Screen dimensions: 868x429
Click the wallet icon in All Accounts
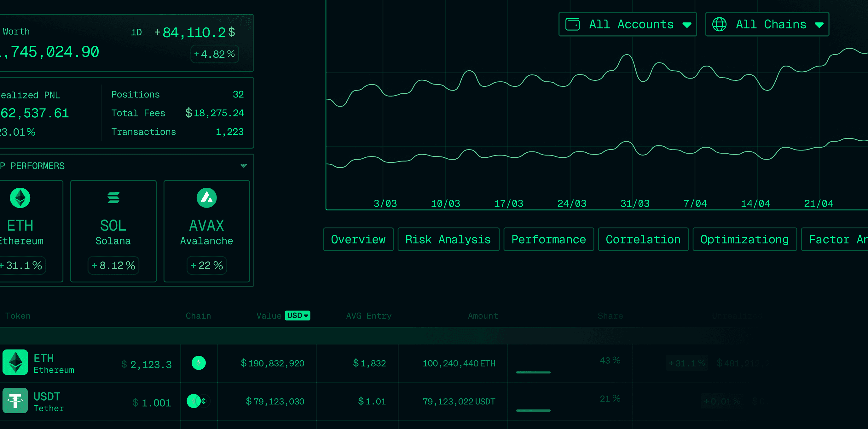572,24
